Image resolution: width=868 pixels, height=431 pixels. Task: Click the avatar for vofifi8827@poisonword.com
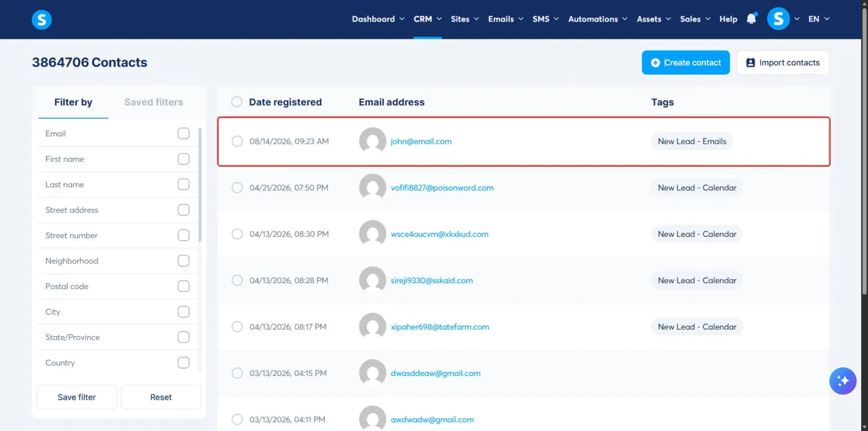pyautogui.click(x=373, y=188)
